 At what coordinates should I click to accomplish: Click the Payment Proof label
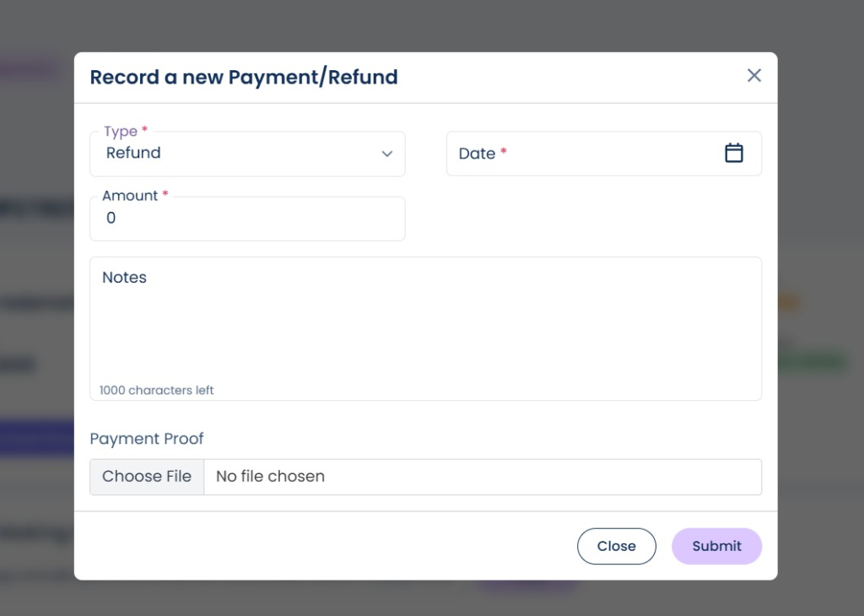[147, 439]
